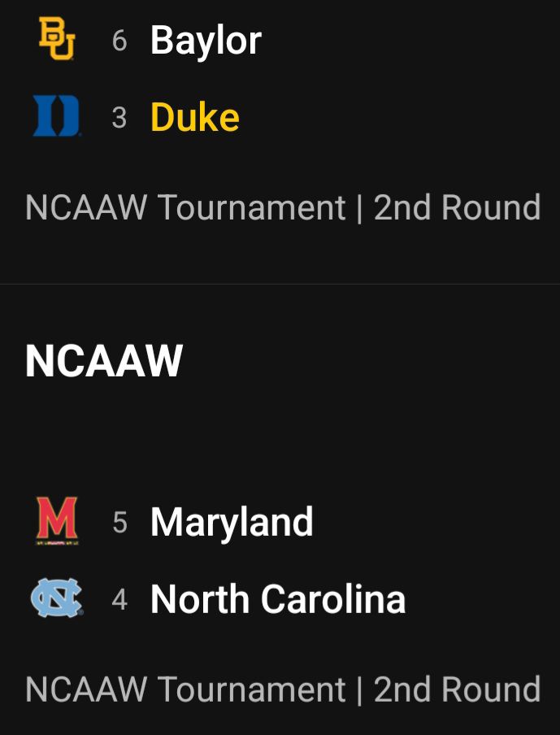This screenshot has width=560, height=735.
Task: Click "2nd Round" text below North Carolina row
Action: [457, 690]
